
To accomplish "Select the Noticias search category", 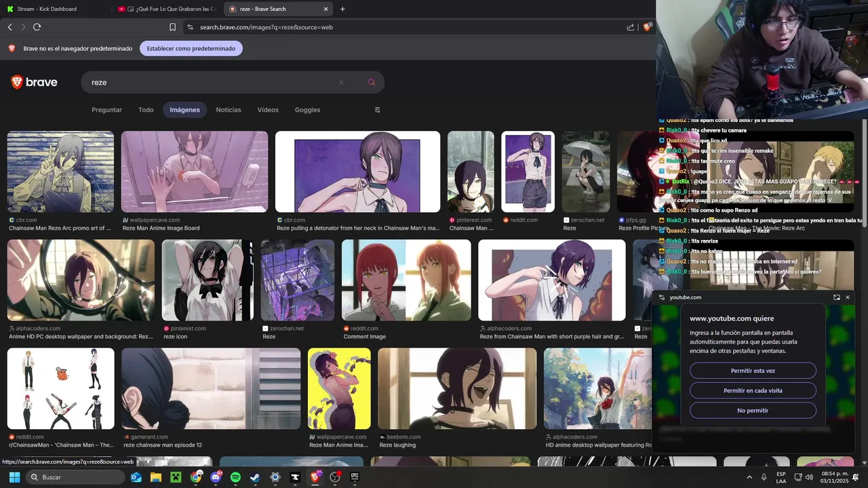I will pyautogui.click(x=229, y=110).
